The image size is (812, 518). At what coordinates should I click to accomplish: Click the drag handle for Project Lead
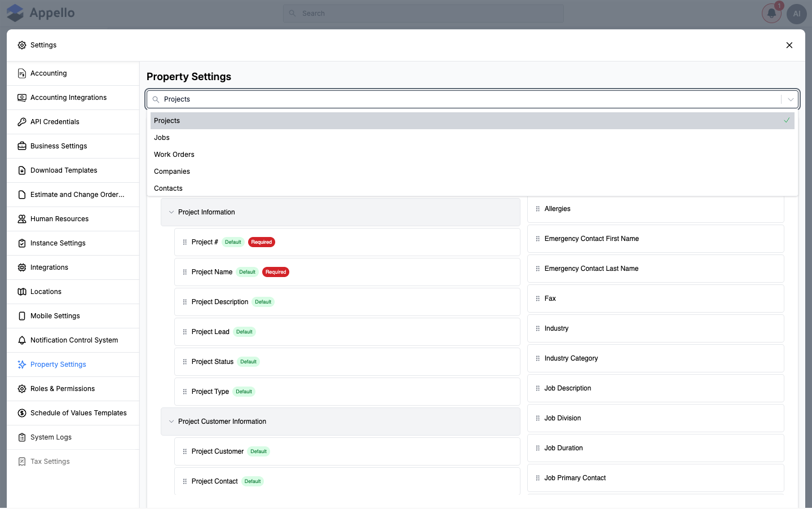pyautogui.click(x=185, y=332)
